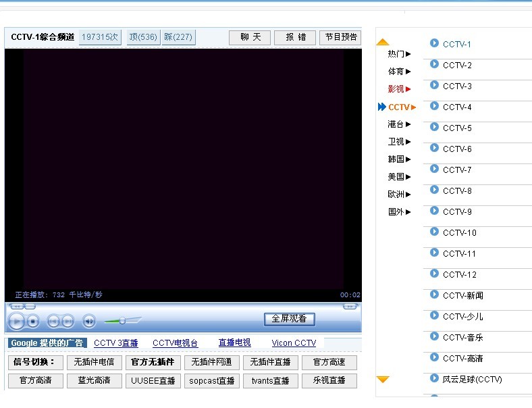Screen dimensions: 532x408
Task: Click play icon next to CCTV-2
Action: [434, 64]
